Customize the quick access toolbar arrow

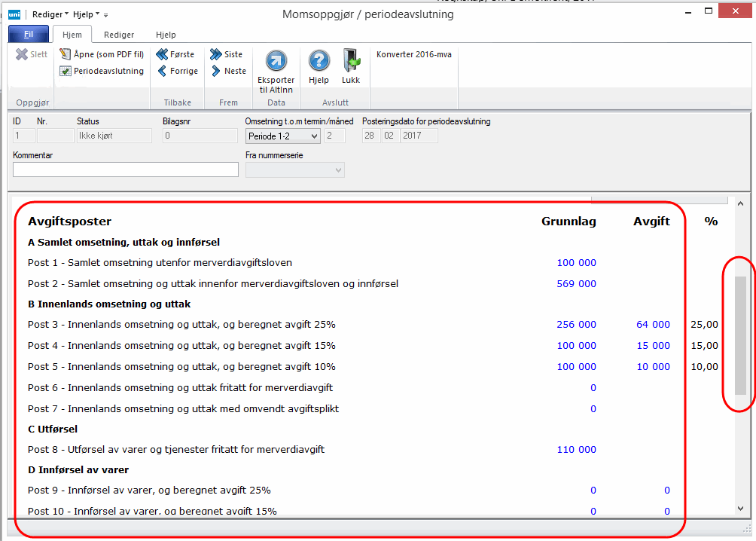tap(106, 15)
